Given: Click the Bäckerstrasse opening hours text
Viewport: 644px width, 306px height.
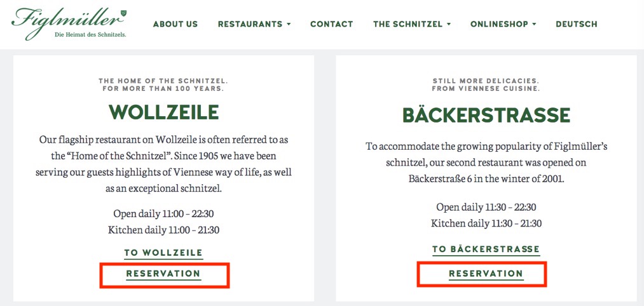Looking at the screenshot, I should click(486, 215).
